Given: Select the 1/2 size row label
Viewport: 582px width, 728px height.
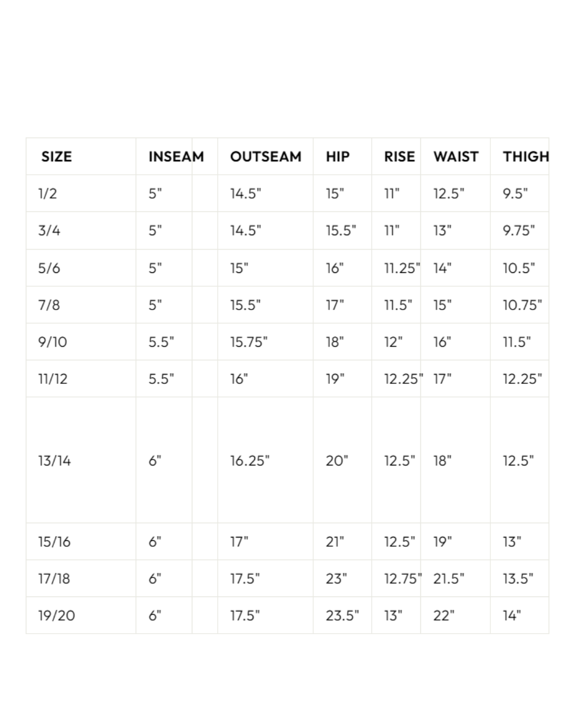Looking at the screenshot, I should pyautogui.click(x=47, y=194).
